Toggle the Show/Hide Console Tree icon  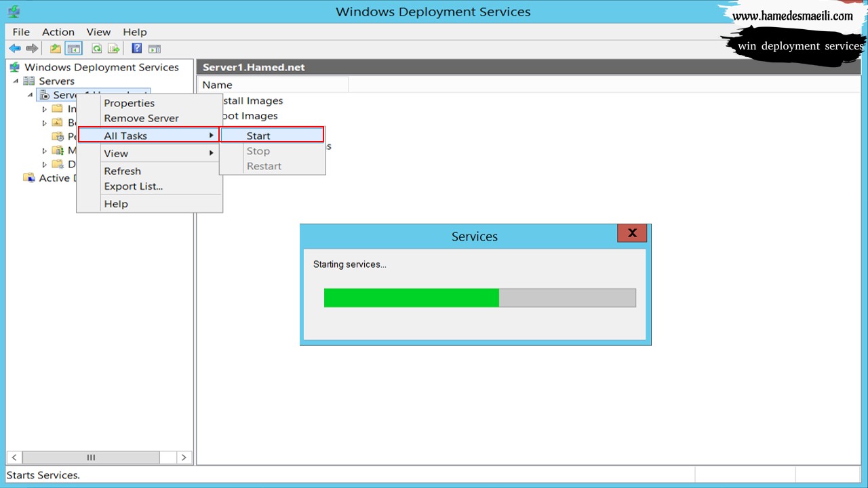tap(73, 49)
